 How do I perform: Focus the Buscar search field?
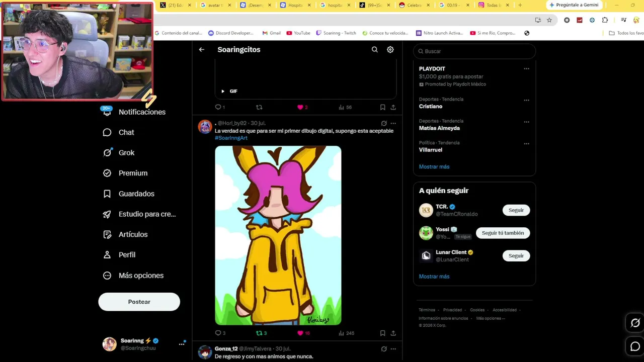[474, 51]
